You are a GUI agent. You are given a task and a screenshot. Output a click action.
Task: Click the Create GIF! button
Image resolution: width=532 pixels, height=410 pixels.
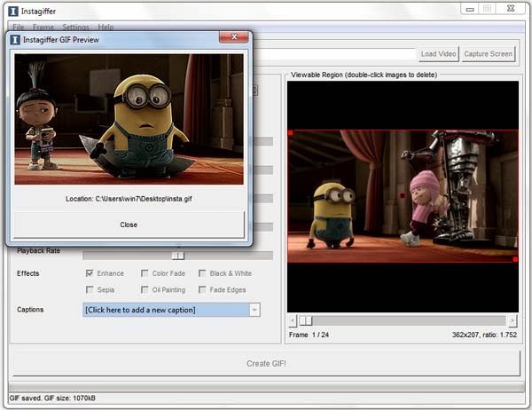tap(266, 364)
